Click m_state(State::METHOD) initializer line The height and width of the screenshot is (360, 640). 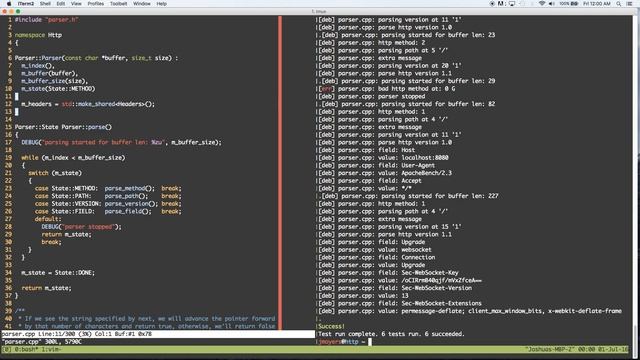tap(58, 89)
